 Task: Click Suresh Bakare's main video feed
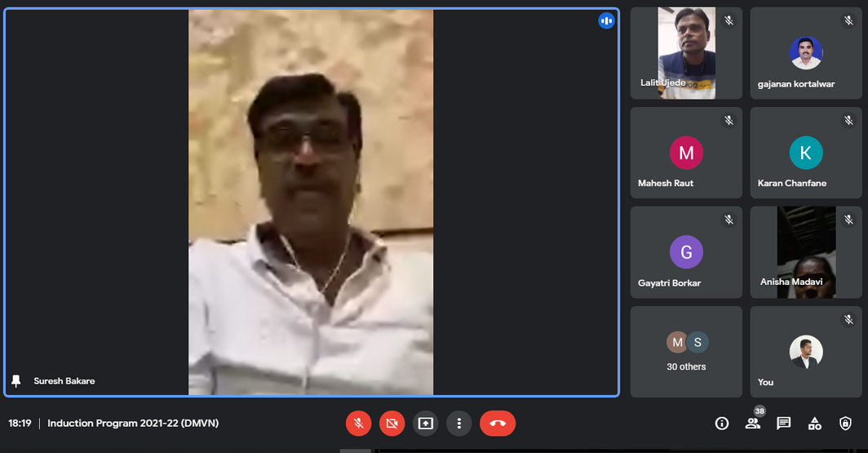pos(311,202)
